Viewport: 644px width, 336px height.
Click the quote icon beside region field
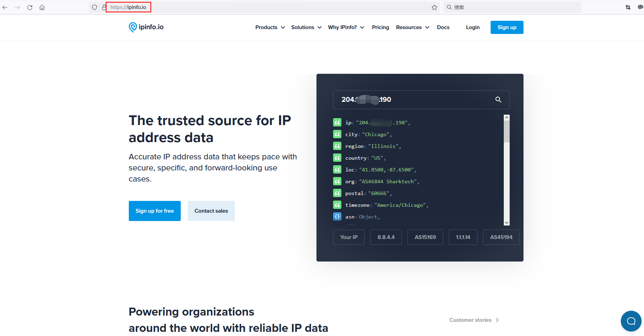(x=337, y=146)
